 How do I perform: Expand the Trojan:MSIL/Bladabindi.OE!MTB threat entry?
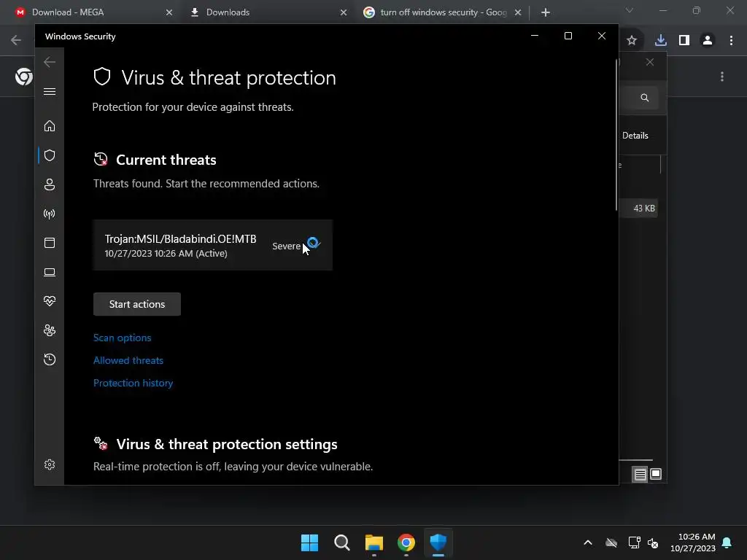pos(212,245)
